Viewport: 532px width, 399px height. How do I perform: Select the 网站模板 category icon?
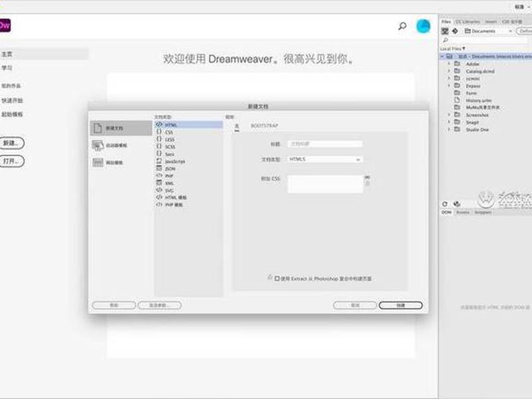(98, 162)
